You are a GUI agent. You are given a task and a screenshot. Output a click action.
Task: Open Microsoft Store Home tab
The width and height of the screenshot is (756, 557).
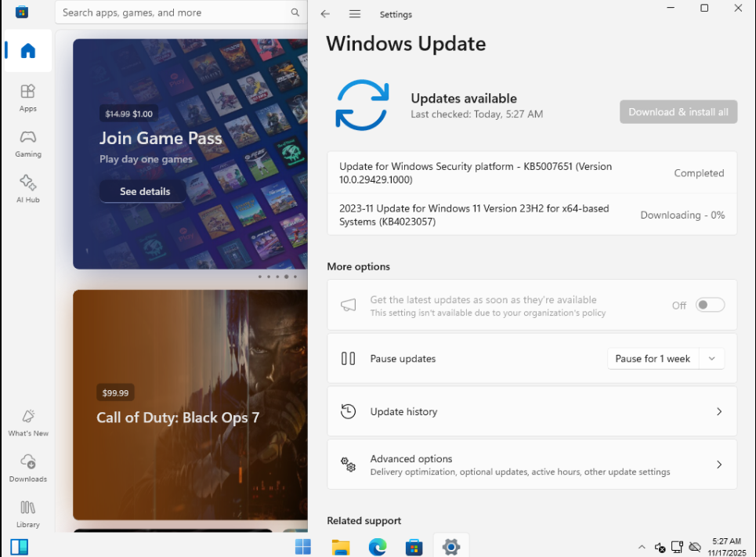(28, 51)
